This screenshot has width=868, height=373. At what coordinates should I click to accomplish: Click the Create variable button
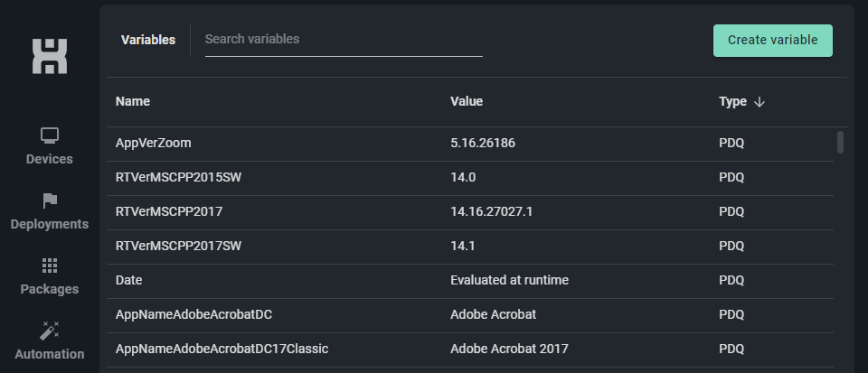tap(772, 41)
